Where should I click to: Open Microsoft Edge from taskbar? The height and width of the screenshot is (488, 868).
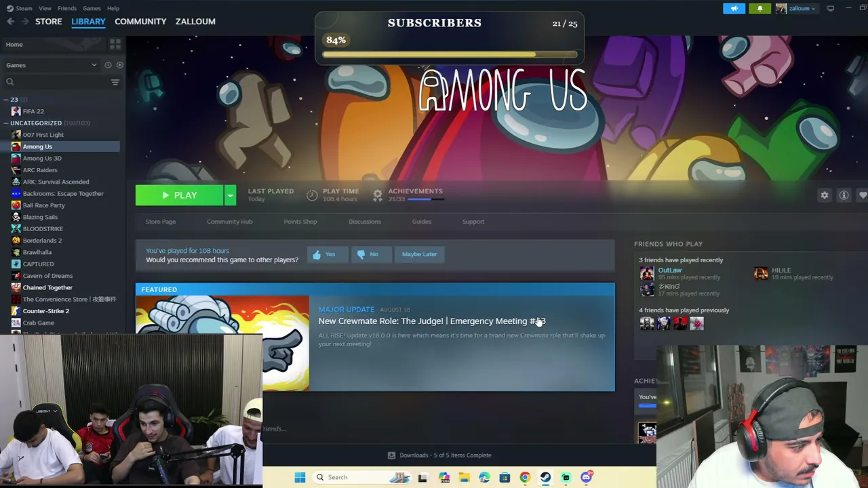pos(484,477)
